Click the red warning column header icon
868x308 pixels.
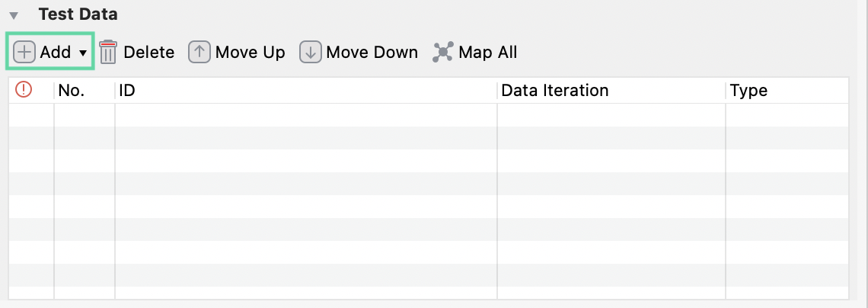[24, 90]
